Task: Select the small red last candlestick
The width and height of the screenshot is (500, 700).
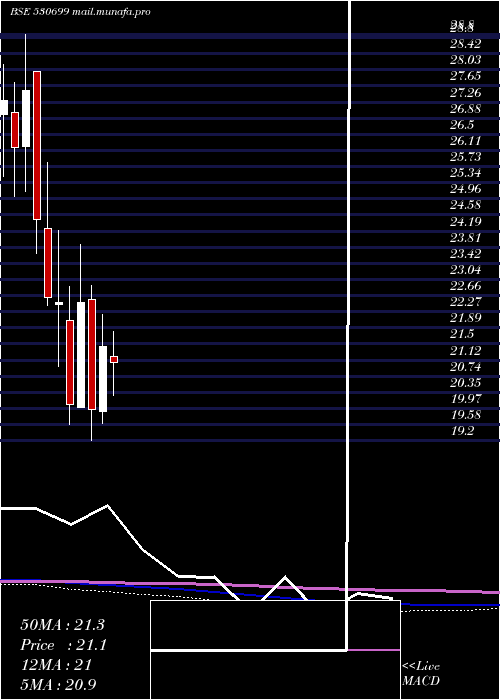Action: (114, 359)
